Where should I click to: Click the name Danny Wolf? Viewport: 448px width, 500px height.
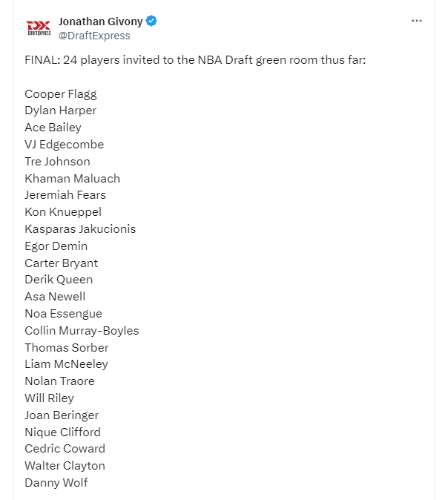tap(56, 483)
